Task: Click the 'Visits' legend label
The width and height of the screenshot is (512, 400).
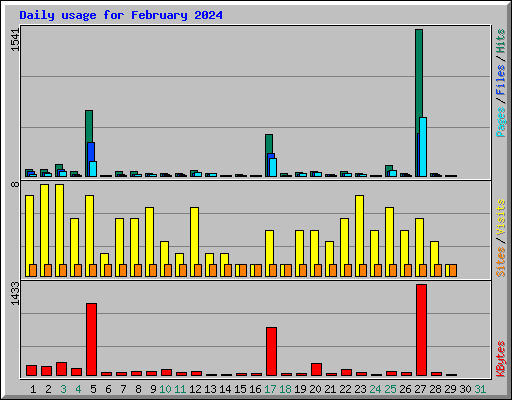Action: pyautogui.click(x=501, y=217)
